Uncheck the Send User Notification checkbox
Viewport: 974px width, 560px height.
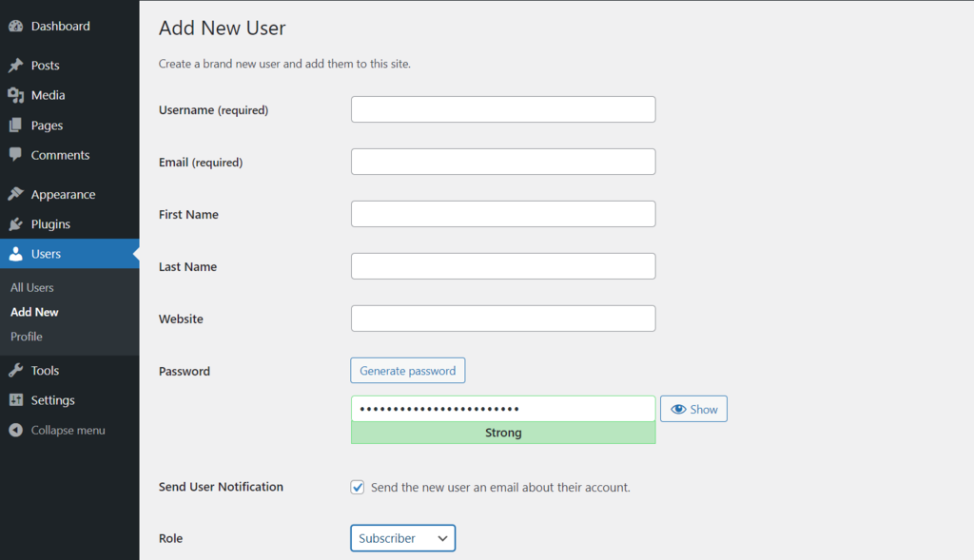pyautogui.click(x=357, y=487)
